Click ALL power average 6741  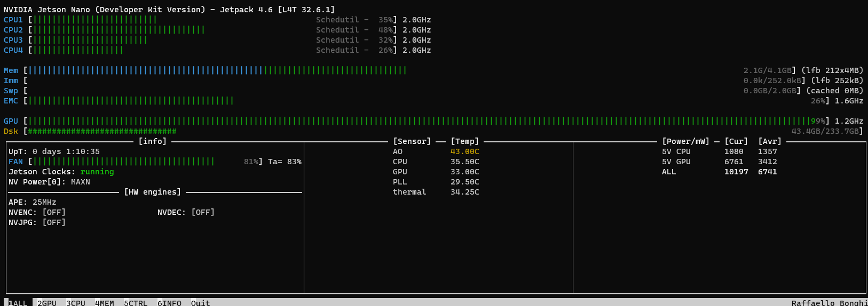768,172
